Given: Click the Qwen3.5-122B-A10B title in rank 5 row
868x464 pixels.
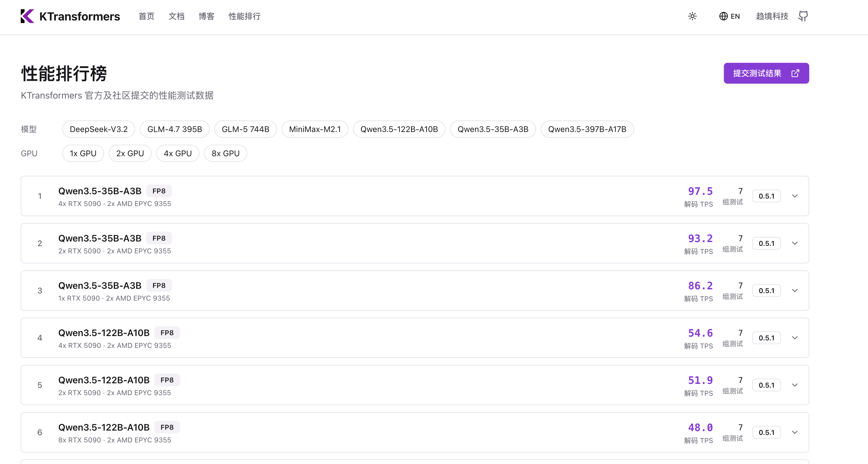Looking at the screenshot, I should 104,380.
